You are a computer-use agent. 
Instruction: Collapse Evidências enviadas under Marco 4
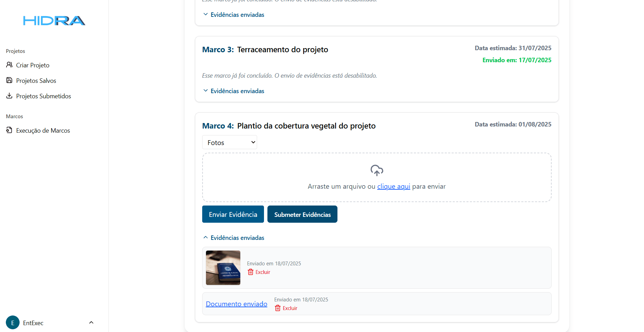(234, 237)
